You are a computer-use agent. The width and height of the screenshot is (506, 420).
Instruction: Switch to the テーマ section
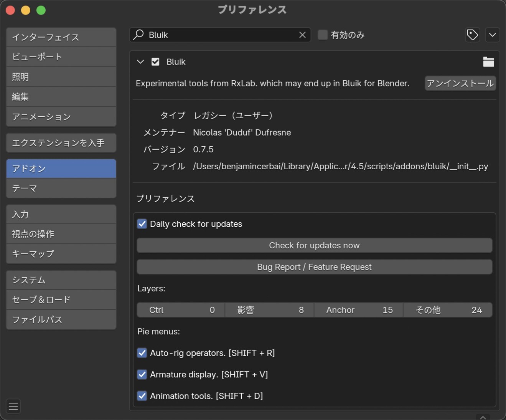point(61,189)
